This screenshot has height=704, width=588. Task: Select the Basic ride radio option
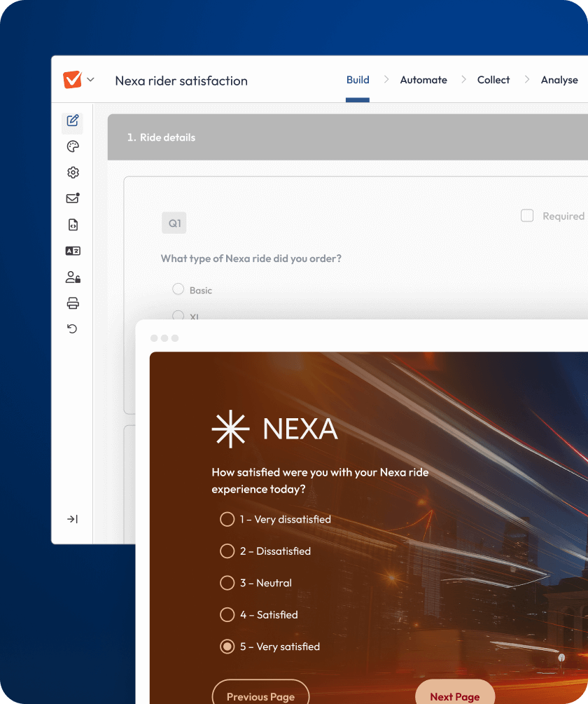(x=178, y=289)
